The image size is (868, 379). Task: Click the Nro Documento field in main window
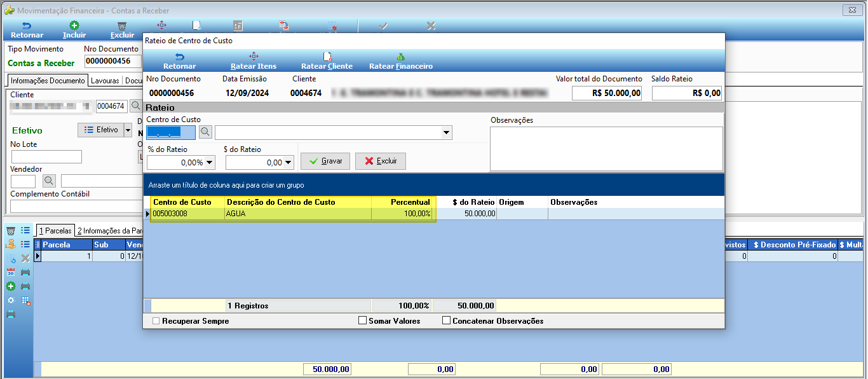tap(112, 62)
